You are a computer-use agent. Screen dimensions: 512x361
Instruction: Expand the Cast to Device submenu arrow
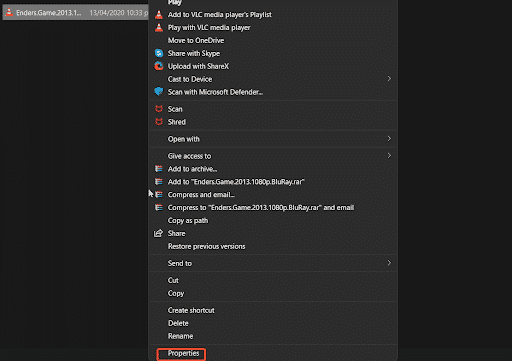[x=389, y=79]
